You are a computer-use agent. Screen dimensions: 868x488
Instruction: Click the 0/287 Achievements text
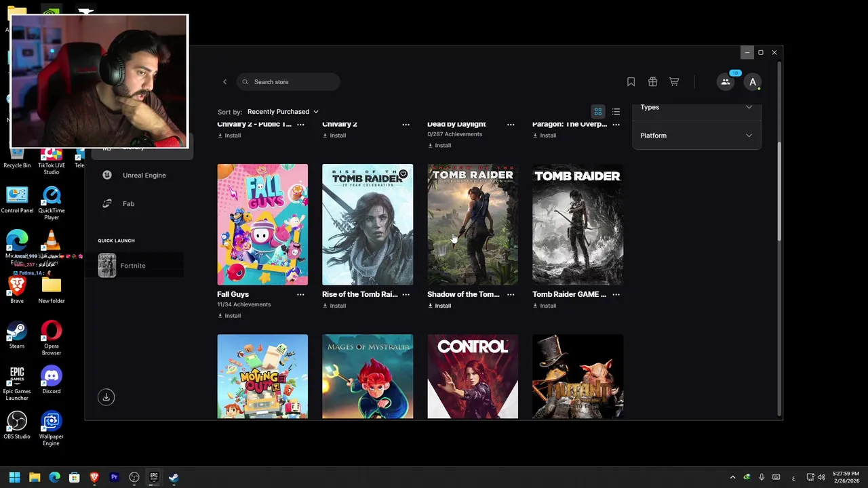454,134
